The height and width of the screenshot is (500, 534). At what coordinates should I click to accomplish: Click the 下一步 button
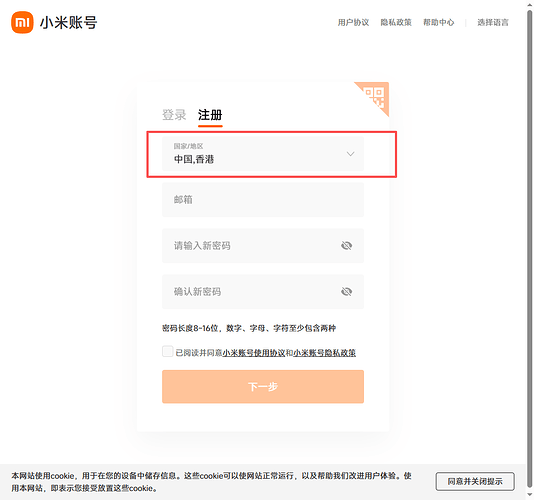tap(263, 387)
